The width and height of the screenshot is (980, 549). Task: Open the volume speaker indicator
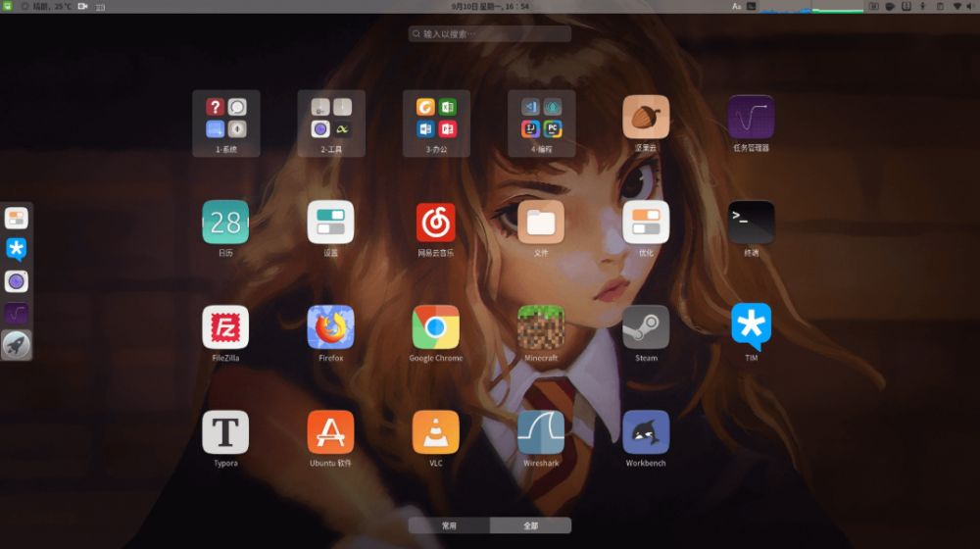click(x=970, y=6)
